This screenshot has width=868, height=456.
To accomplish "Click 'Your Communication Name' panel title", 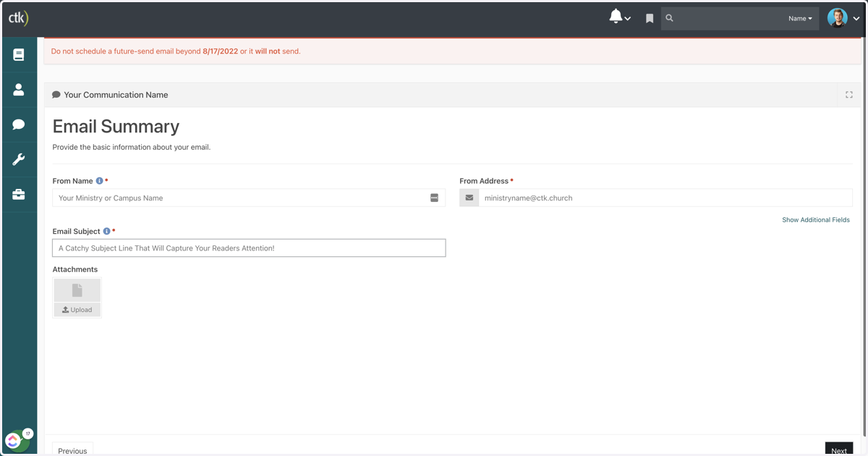I will (116, 95).
